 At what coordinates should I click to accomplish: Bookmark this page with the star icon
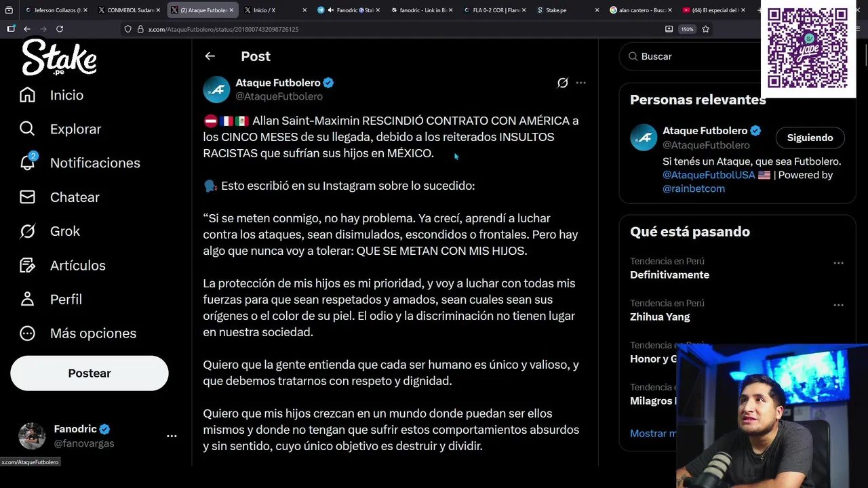pos(706,29)
